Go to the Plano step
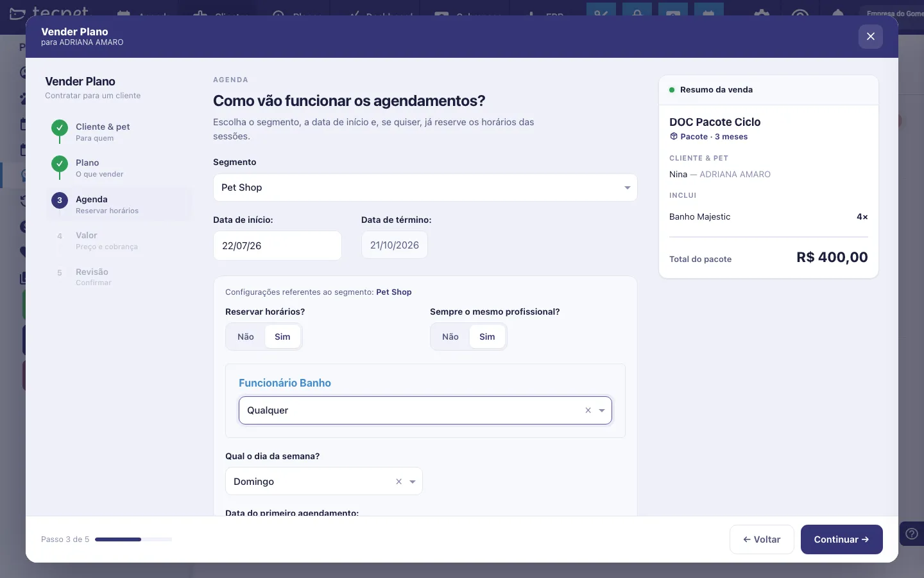Viewport: 924px width, 578px height. (119, 168)
